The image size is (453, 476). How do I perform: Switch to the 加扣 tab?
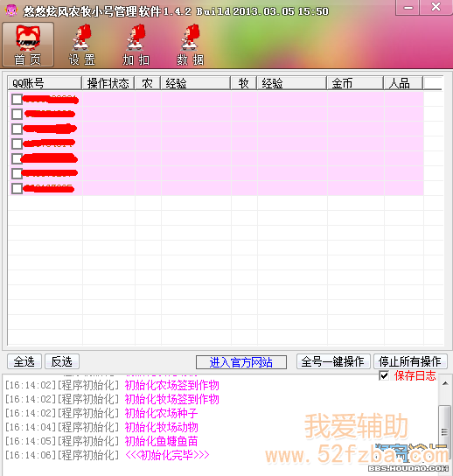[x=136, y=45]
